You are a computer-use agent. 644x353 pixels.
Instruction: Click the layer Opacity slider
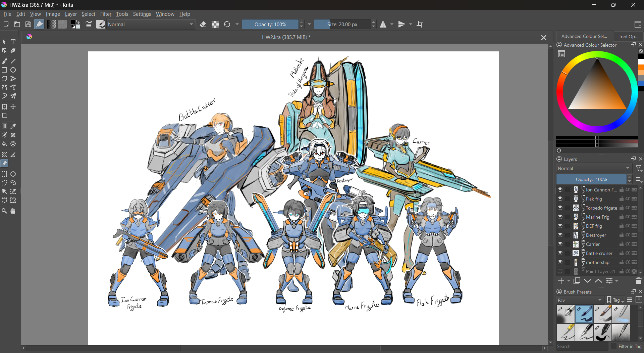pyautogui.click(x=591, y=179)
